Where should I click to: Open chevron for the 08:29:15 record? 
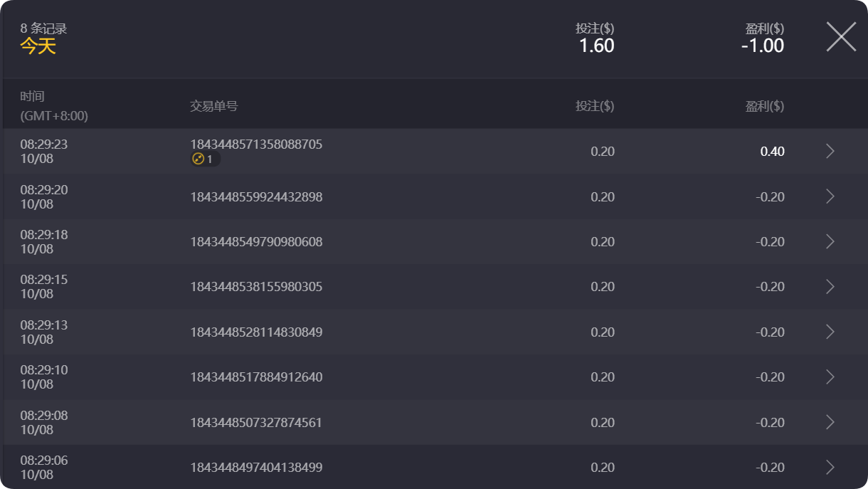tap(830, 287)
